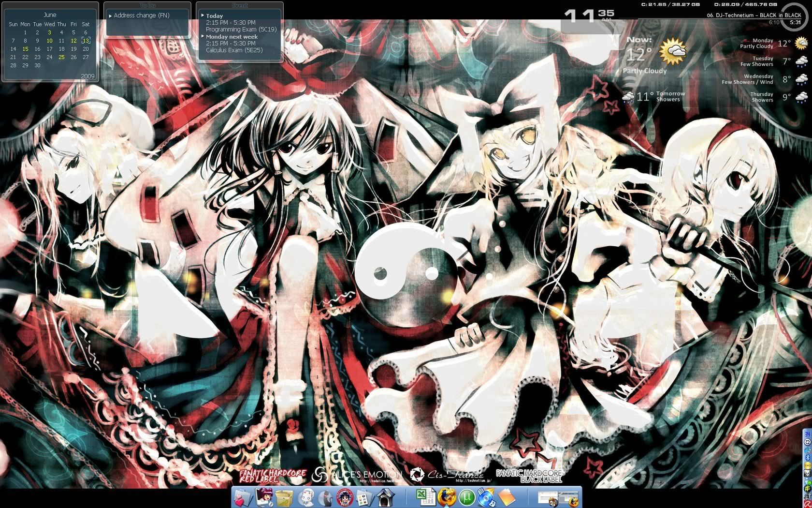
Task: Click the blue 34 temperature tray indicator
Action: pos(808,434)
